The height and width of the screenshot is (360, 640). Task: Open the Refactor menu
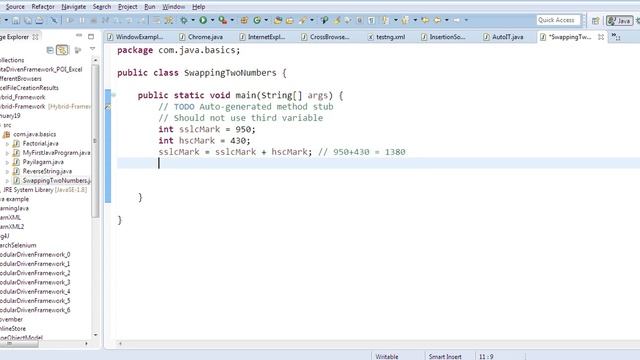pos(43,7)
